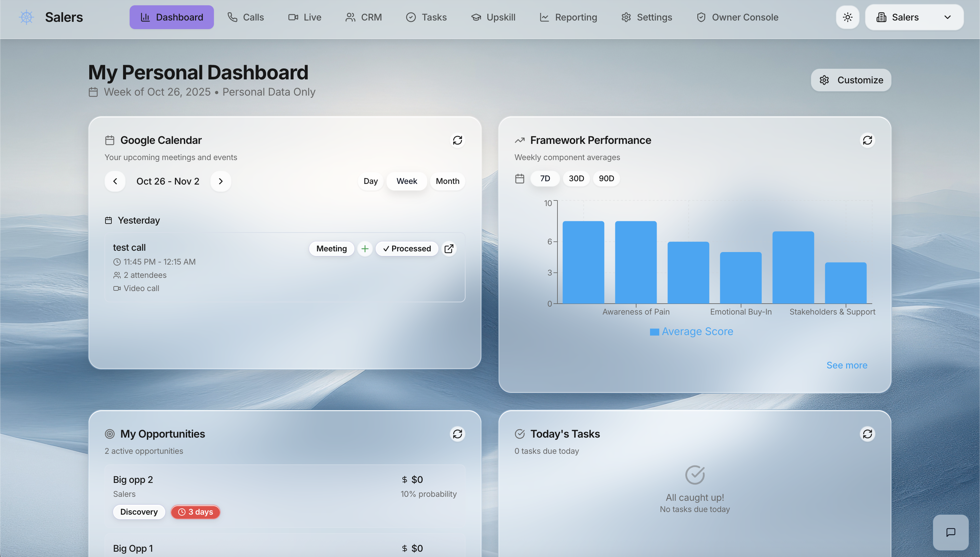Screen dimensions: 980x557
Task: Toggle light/dark theme sun button
Action: (x=847, y=17)
